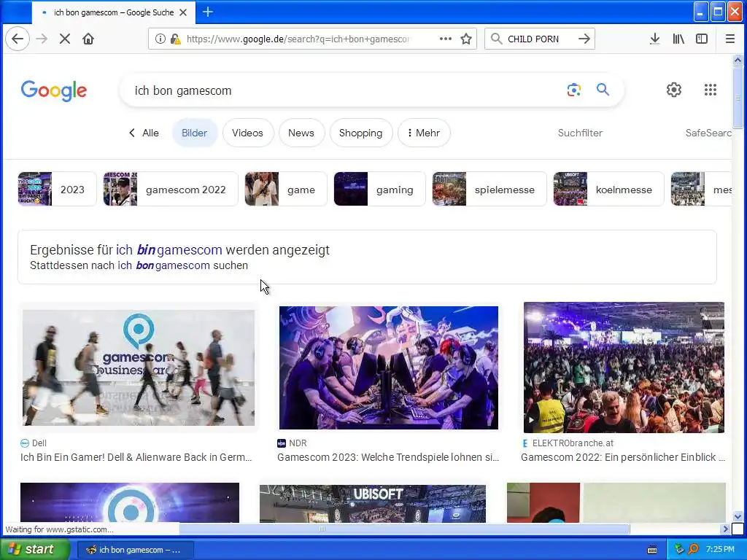Open the downloads panel

655,39
